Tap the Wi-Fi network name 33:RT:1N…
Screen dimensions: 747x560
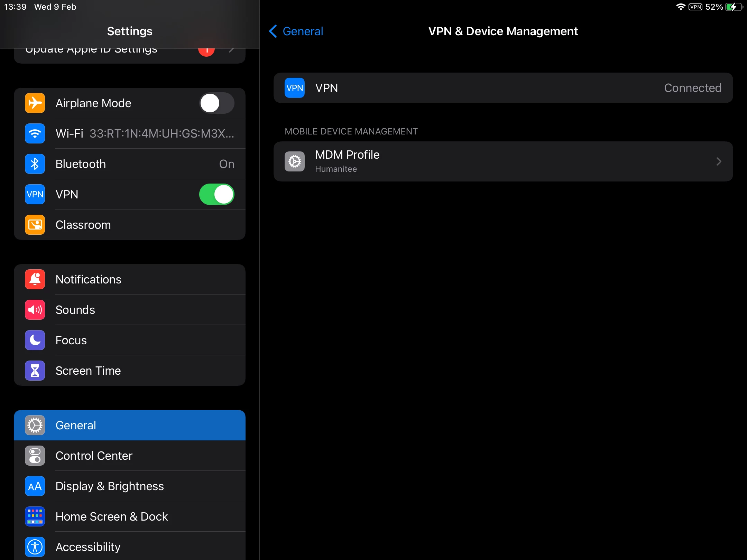coord(162,133)
